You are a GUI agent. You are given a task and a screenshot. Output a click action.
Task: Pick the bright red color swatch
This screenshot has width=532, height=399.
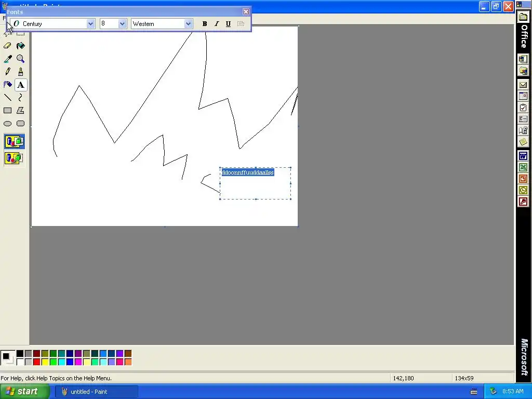[37, 362]
